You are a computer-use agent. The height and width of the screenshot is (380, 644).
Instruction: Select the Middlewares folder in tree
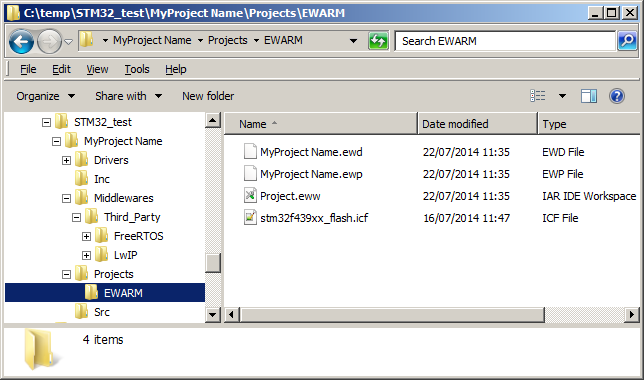coord(124,198)
